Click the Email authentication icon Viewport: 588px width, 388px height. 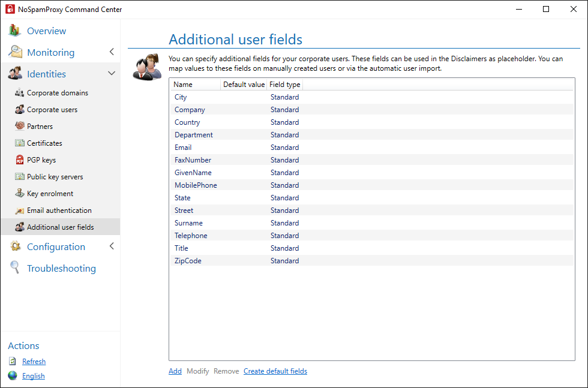coord(19,210)
